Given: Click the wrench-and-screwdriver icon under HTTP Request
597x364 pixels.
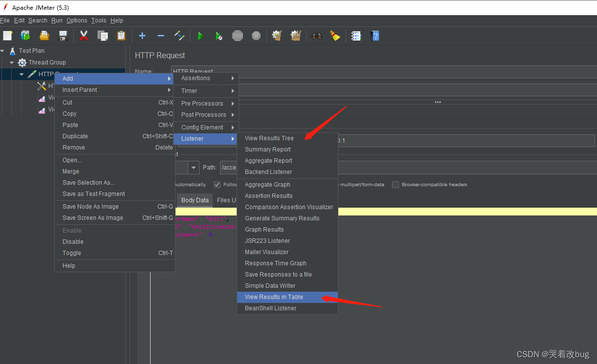Looking at the screenshot, I should click(x=42, y=86).
